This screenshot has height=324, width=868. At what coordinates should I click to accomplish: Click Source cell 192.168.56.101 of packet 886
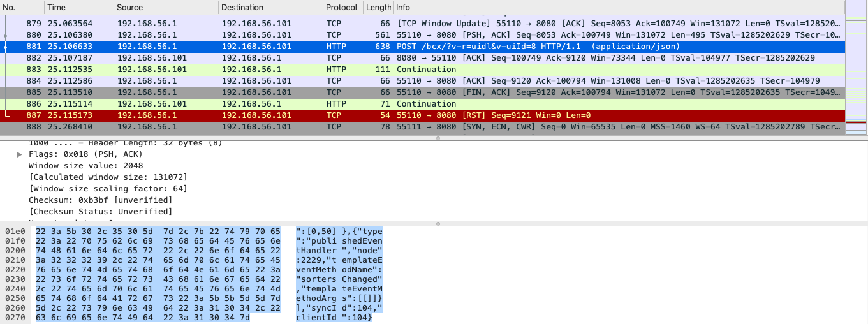pos(152,104)
